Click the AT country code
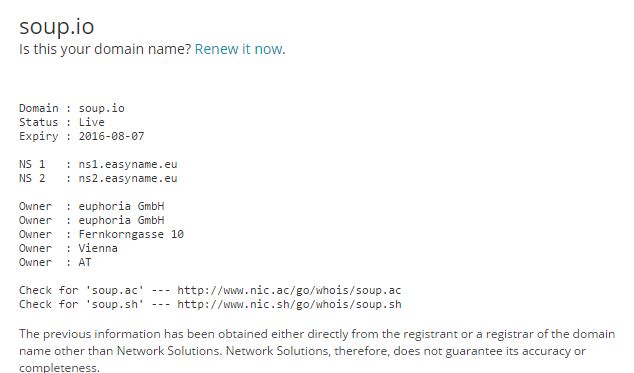This screenshot has height=373, width=634. point(85,262)
